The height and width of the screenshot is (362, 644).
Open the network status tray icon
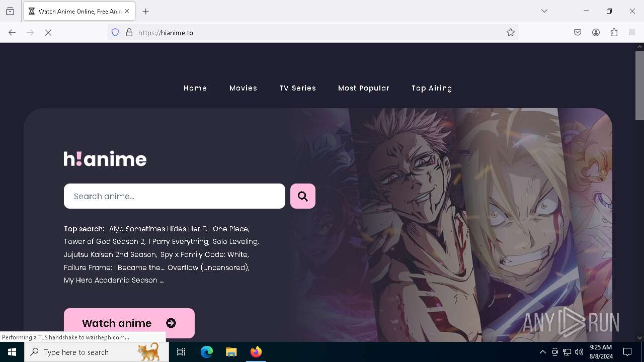(567, 352)
